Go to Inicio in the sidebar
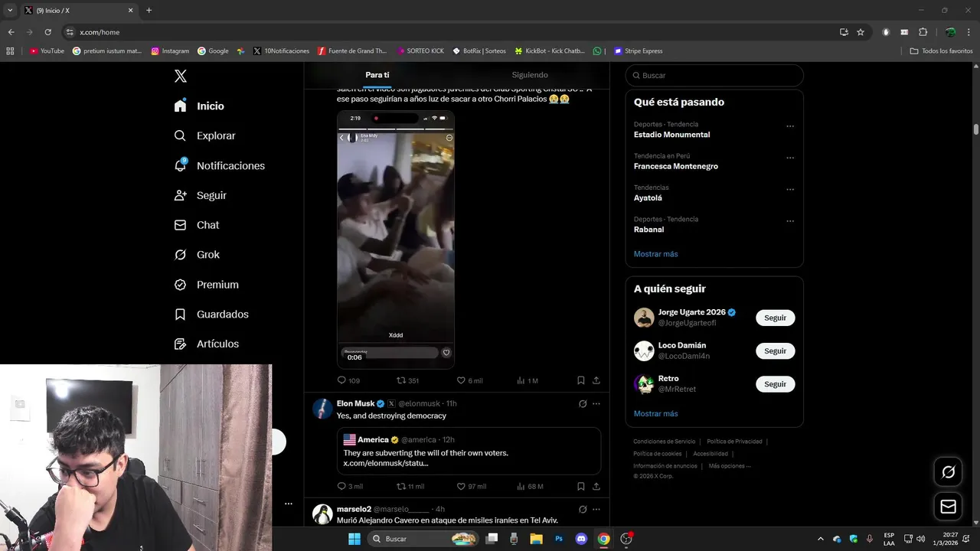 pos(199,106)
